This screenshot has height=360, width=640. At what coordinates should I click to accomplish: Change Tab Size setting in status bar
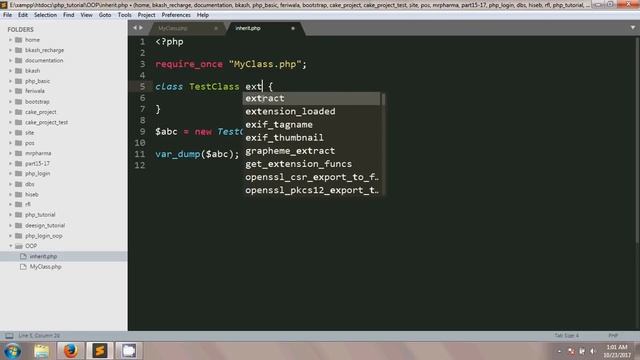pyautogui.click(x=567, y=336)
